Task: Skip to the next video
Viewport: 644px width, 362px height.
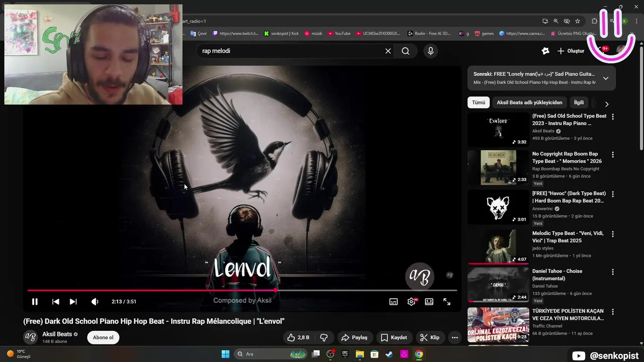Action: 73,302
